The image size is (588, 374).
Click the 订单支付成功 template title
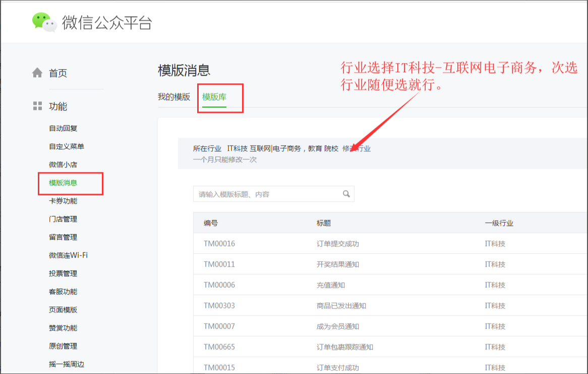click(337, 367)
